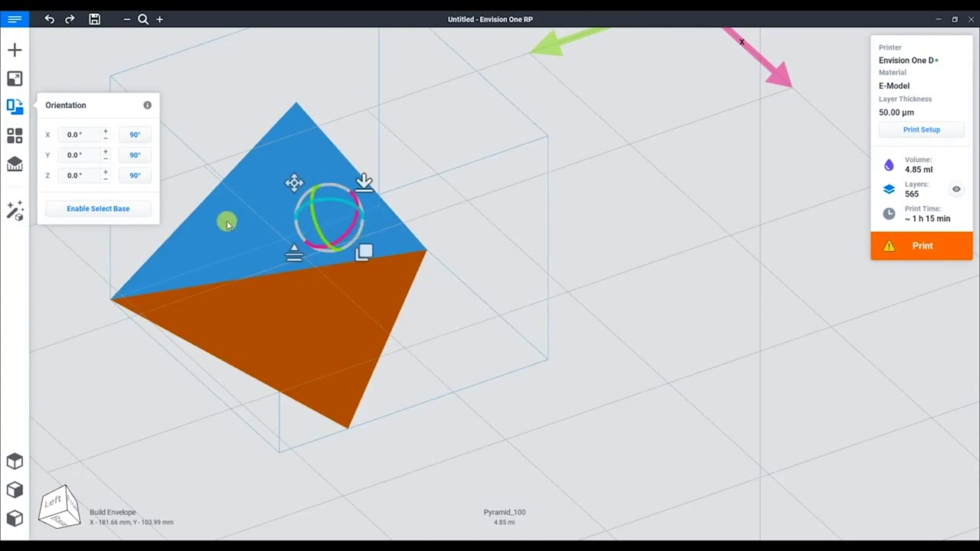Screen dimensions: 980x551
Task: Open the Arrange/layout grid tool
Action: pos(15,135)
